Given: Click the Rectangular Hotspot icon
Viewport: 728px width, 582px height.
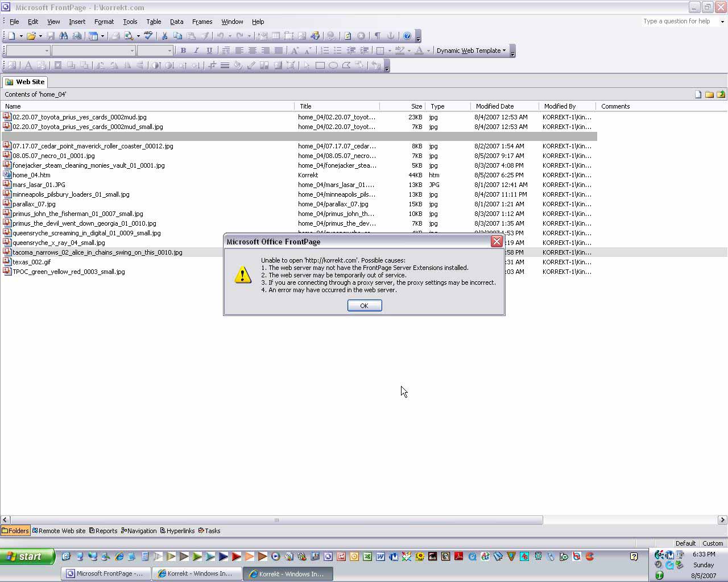Looking at the screenshot, I should point(320,65).
